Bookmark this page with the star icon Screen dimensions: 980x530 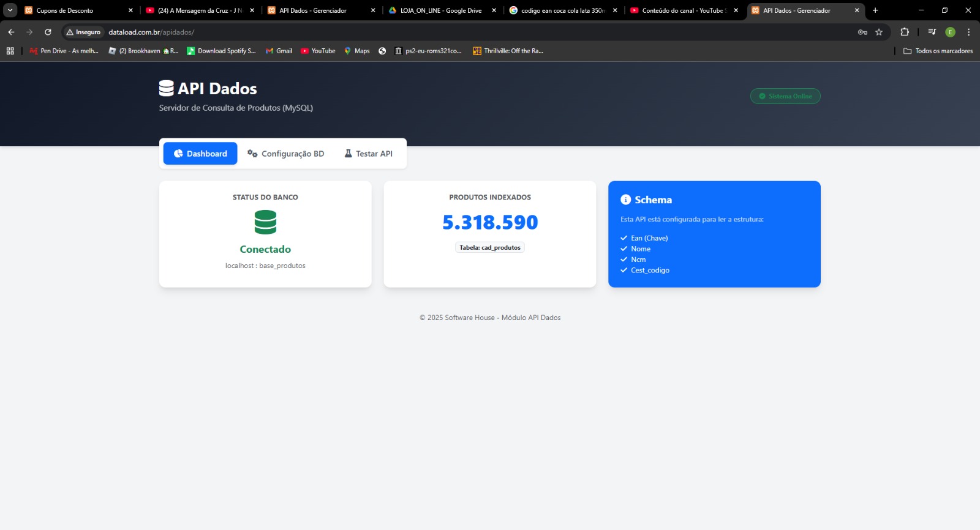point(879,32)
